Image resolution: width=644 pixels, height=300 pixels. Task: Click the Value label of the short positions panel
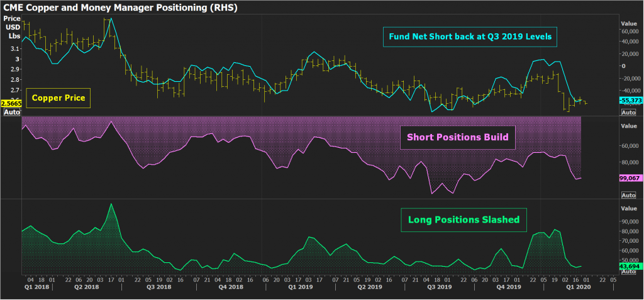click(x=629, y=126)
